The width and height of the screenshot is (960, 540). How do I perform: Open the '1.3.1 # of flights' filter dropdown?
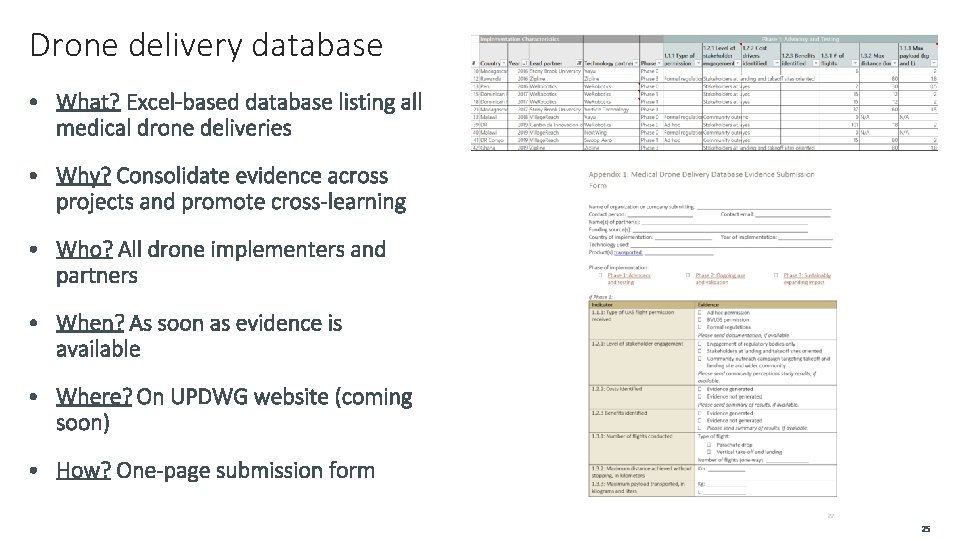pyautogui.click(x=855, y=63)
